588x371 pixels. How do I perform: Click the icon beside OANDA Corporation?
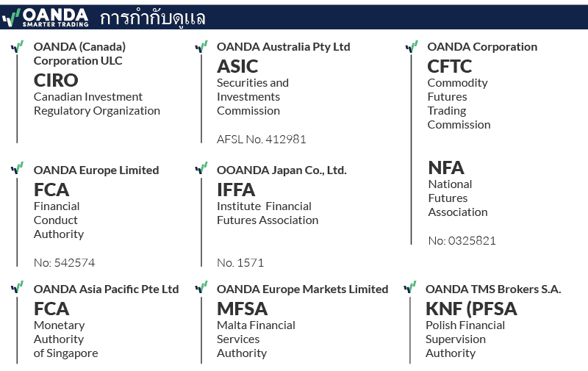click(x=412, y=47)
